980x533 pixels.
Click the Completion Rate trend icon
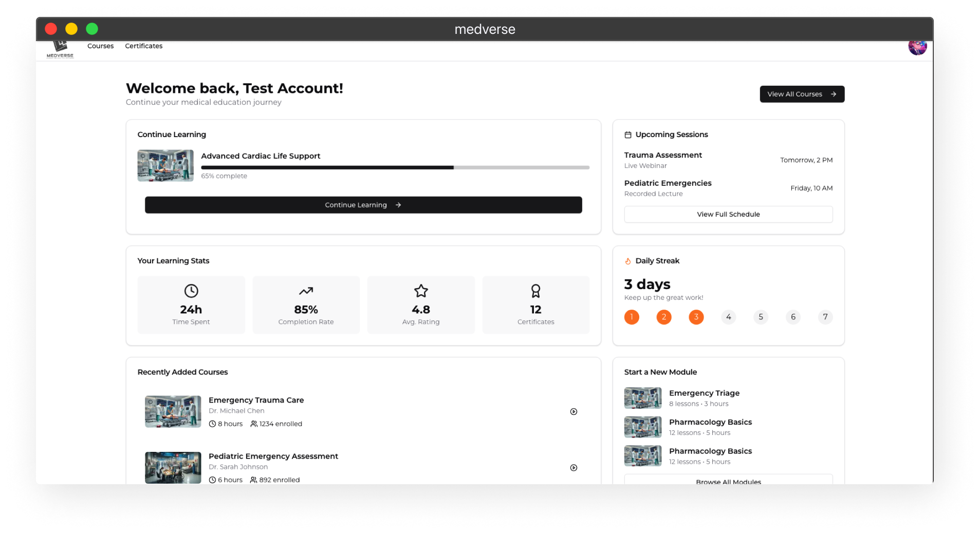click(306, 291)
